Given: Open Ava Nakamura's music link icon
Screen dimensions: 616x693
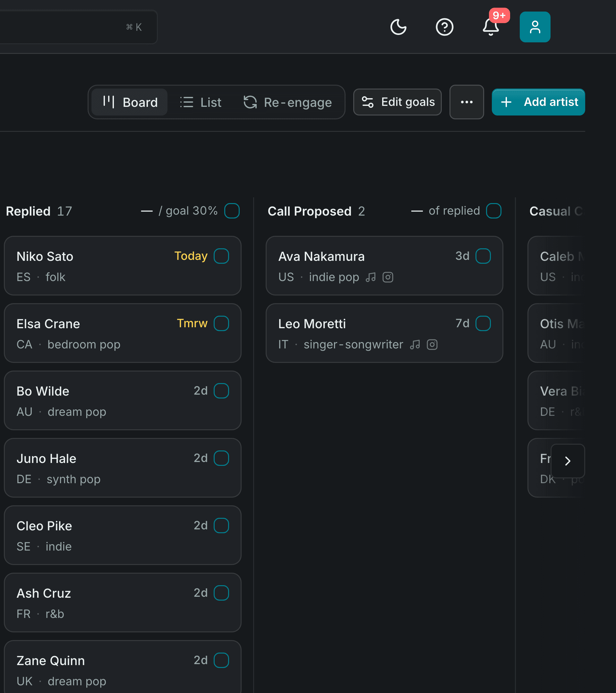Looking at the screenshot, I should pos(371,277).
